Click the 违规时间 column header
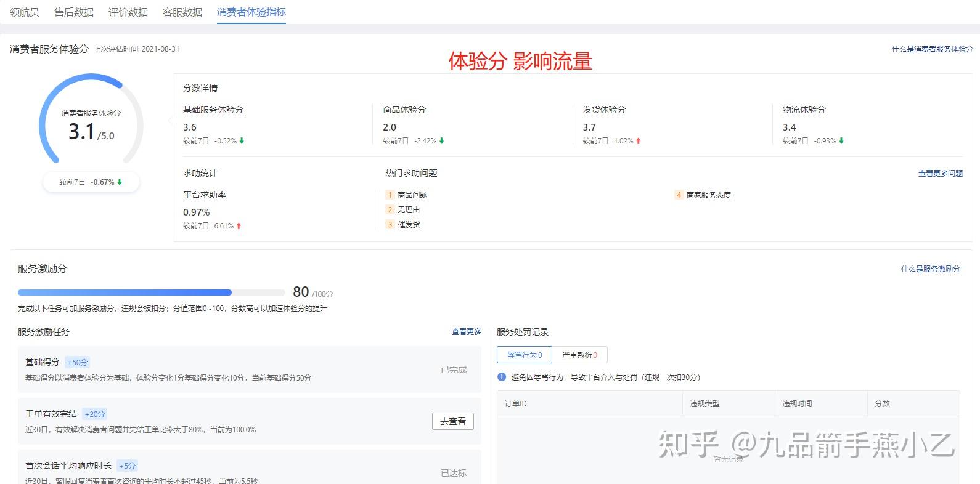This screenshot has height=484, width=980. click(x=797, y=404)
